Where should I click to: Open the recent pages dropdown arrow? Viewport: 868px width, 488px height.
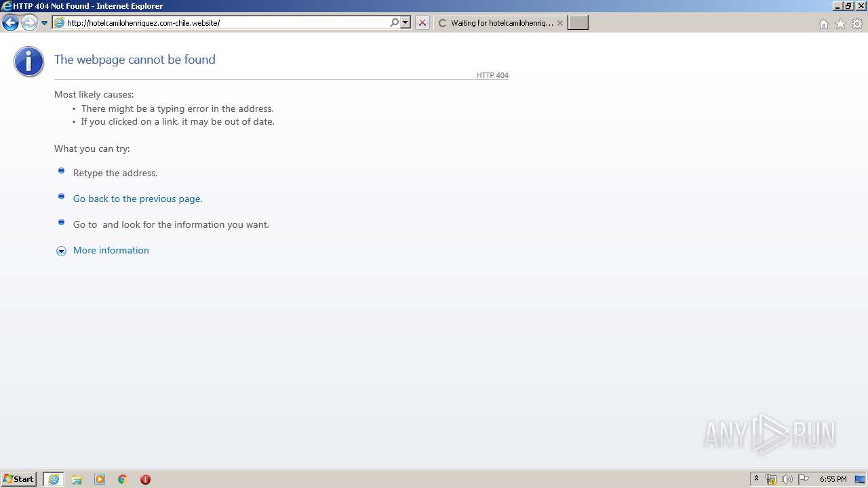coord(44,23)
